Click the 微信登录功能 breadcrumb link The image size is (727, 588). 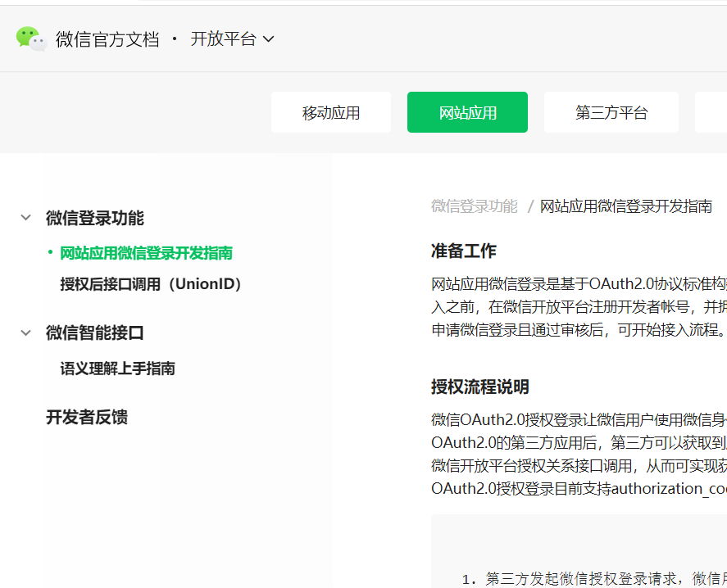tap(474, 206)
